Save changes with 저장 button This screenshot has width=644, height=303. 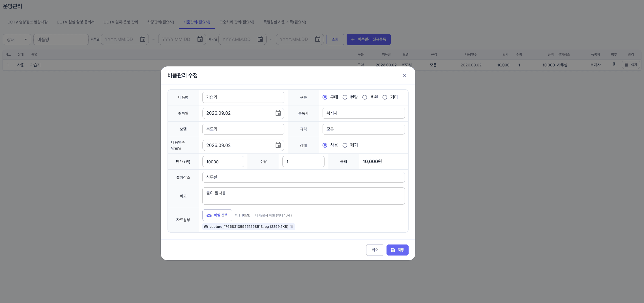click(398, 250)
